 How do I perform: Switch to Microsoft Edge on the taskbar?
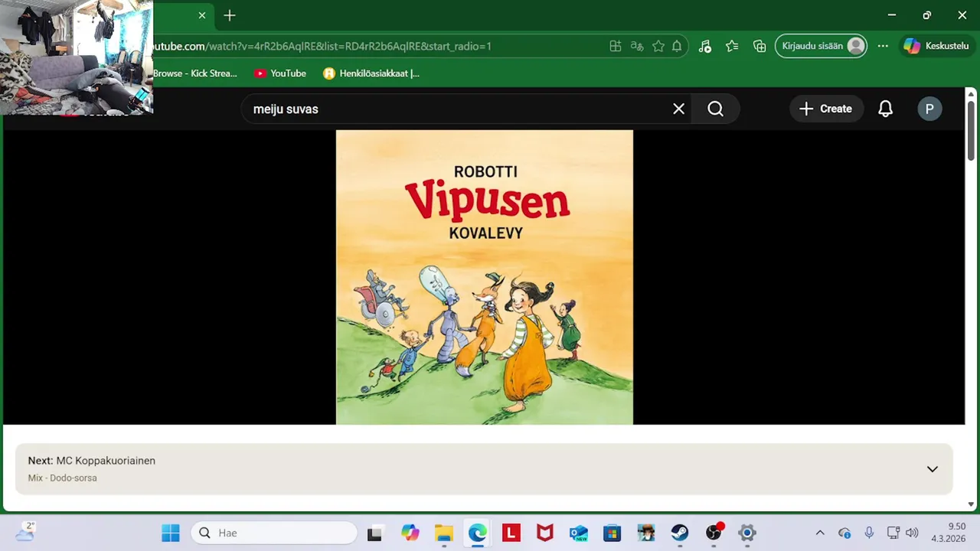(x=478, y=533)
